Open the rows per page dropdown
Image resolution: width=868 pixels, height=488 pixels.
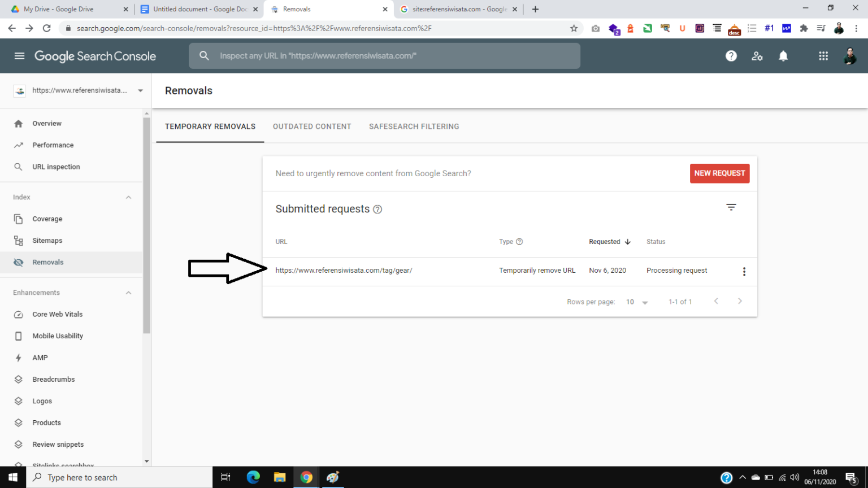(637, 302)
